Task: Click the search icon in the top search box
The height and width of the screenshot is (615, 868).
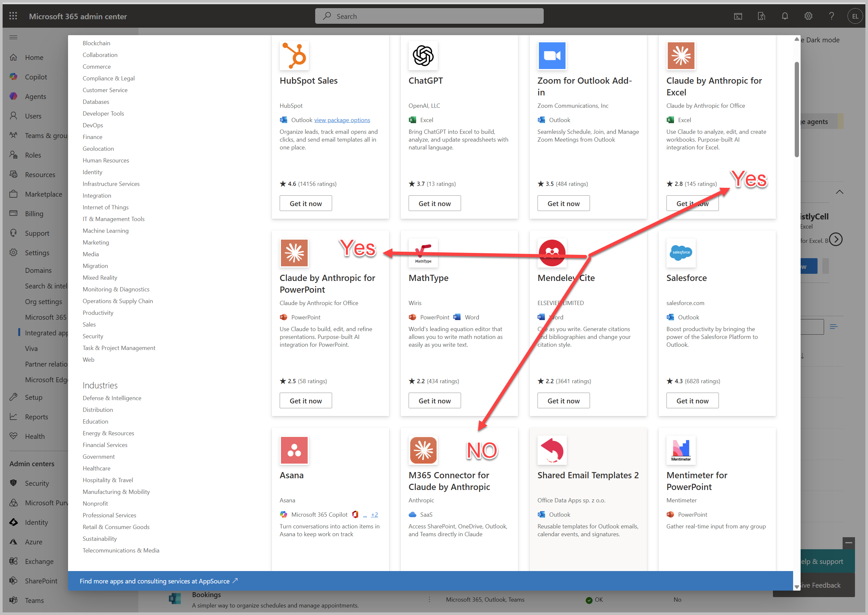Action: point(327,16)
